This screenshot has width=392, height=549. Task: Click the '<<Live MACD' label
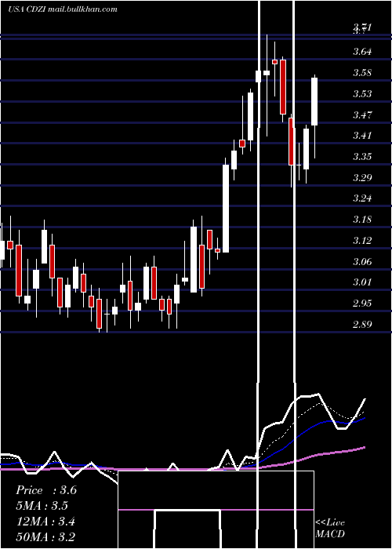click(330, 528)
